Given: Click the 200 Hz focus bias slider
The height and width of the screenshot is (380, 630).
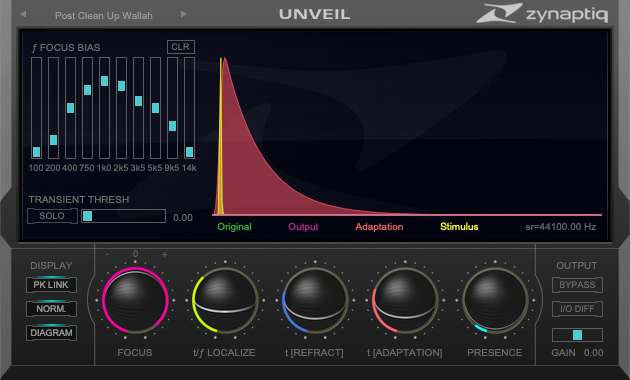Looking at the screenshot, I should (x=53, y=108).
